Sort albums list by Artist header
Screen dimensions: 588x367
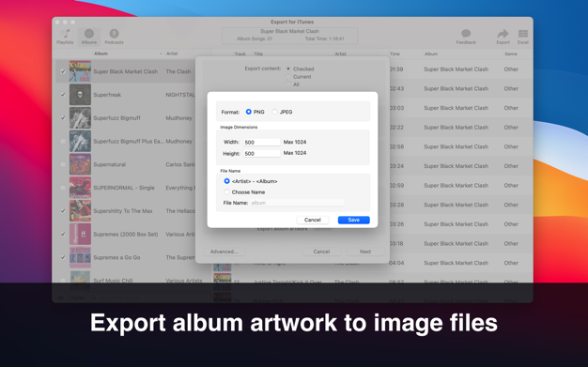tap(172, 54)
